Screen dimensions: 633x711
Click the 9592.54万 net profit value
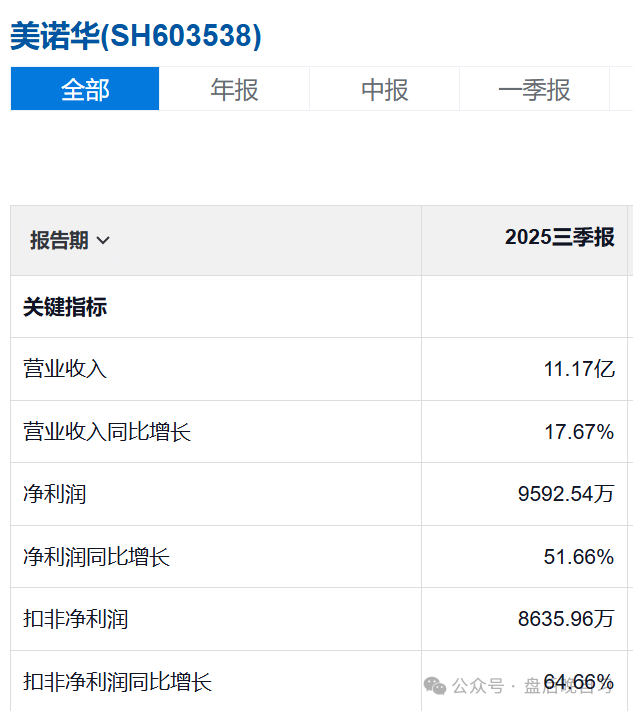(566, 494)
